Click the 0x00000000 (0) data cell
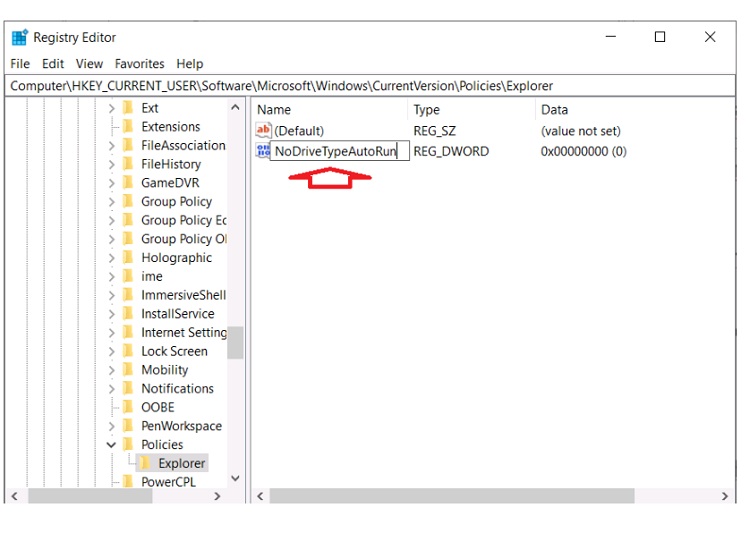Screen dimensions: 750x533 [583, 151]
